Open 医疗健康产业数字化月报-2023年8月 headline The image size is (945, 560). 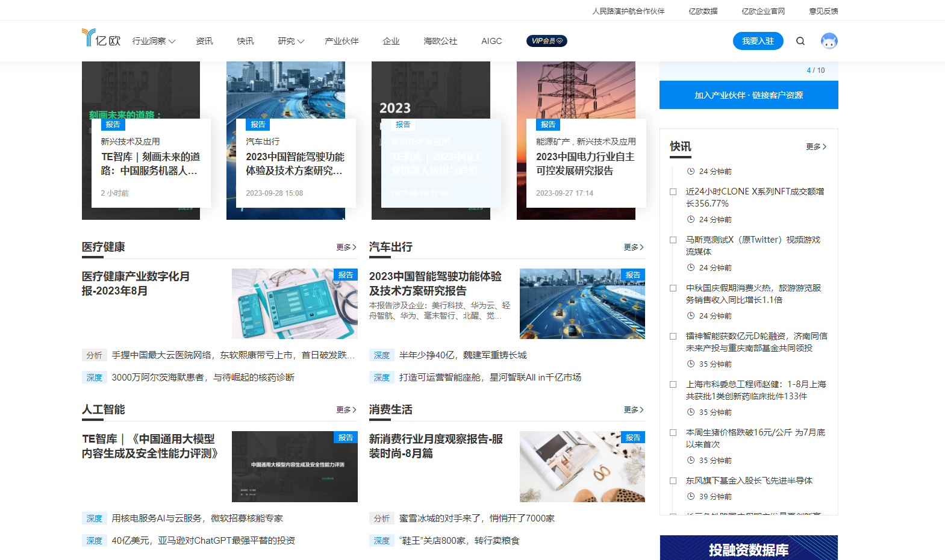pos(136,284)
